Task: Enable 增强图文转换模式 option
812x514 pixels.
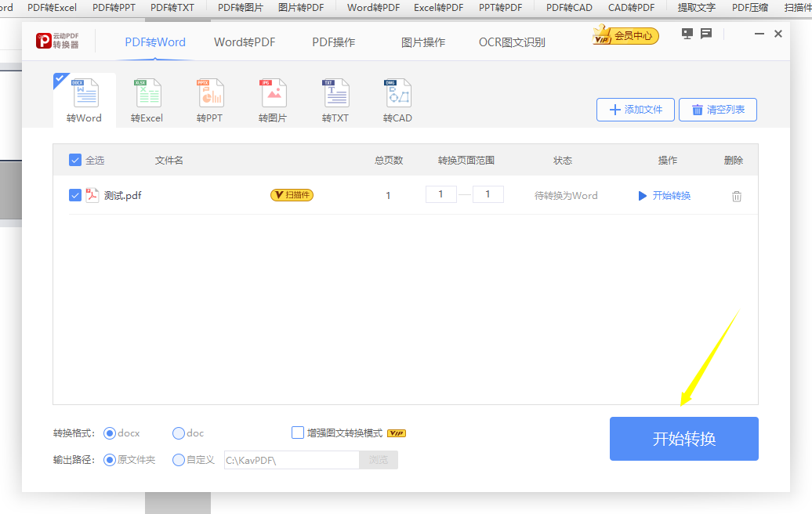Action: (298, 433)
